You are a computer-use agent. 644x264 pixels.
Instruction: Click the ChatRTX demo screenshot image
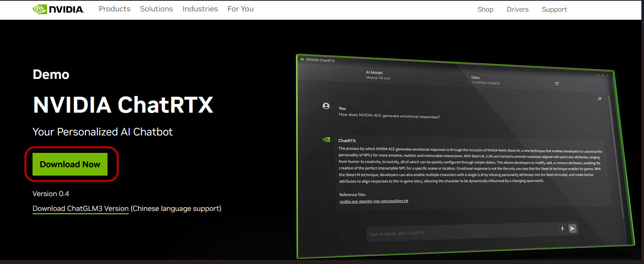[465, 156]
